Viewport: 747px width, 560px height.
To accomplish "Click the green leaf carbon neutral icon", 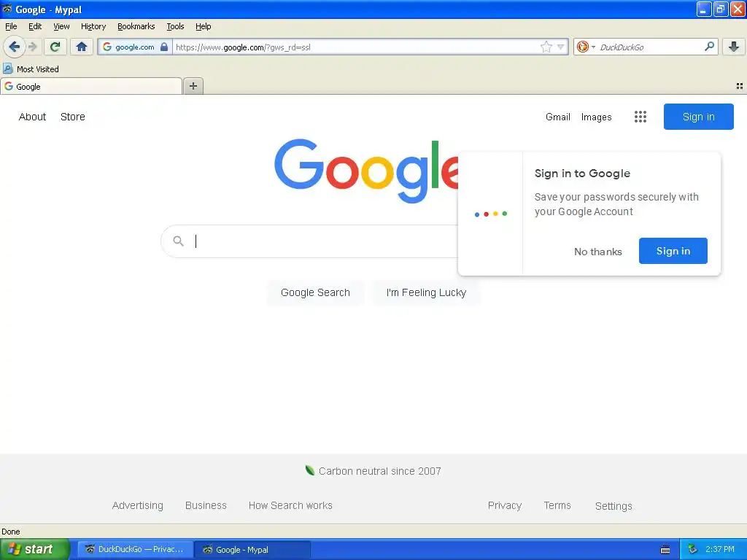I will [309, 470].
